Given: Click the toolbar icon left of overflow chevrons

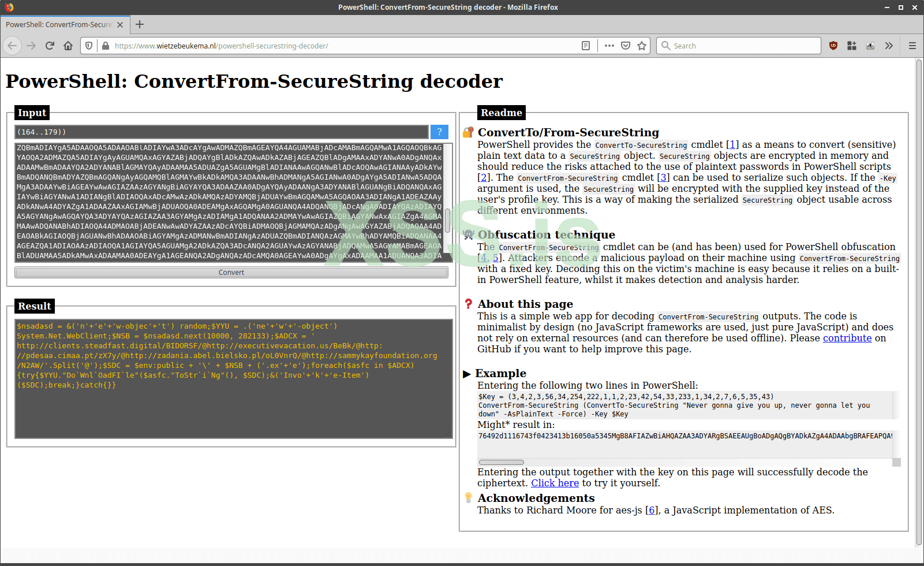Looking at the screenshot, I should point(870,46).
